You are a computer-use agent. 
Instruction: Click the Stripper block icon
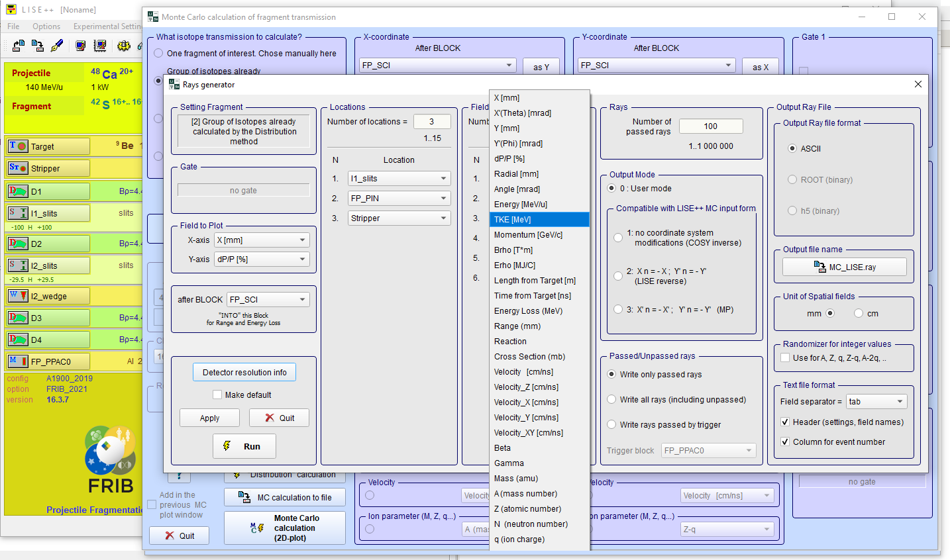tap(18, 168)
